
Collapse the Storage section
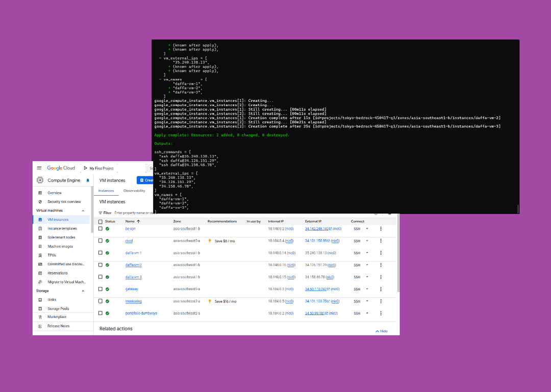[x=83, y=291]
